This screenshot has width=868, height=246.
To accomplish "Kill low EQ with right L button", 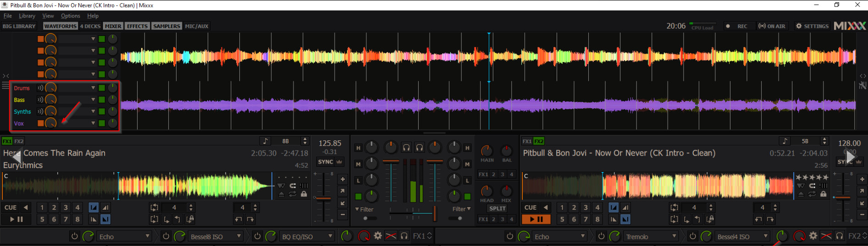I will pos(467,180).
